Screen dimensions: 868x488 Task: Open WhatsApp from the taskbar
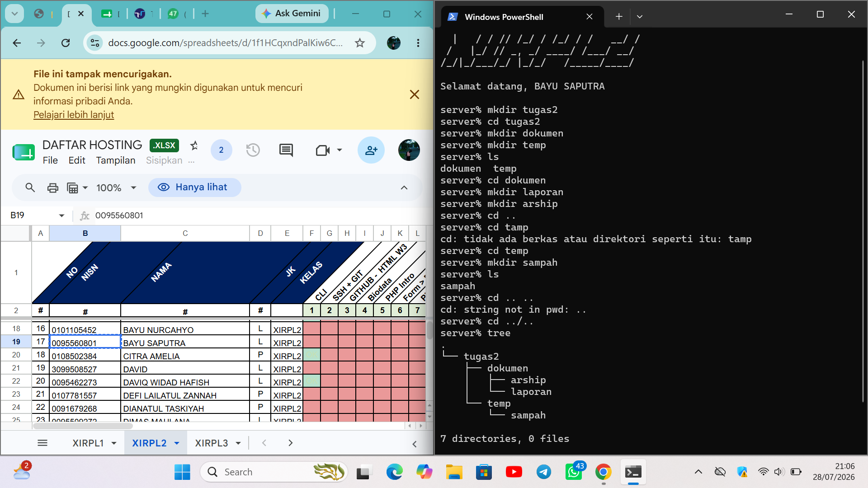tap(574, 472)
